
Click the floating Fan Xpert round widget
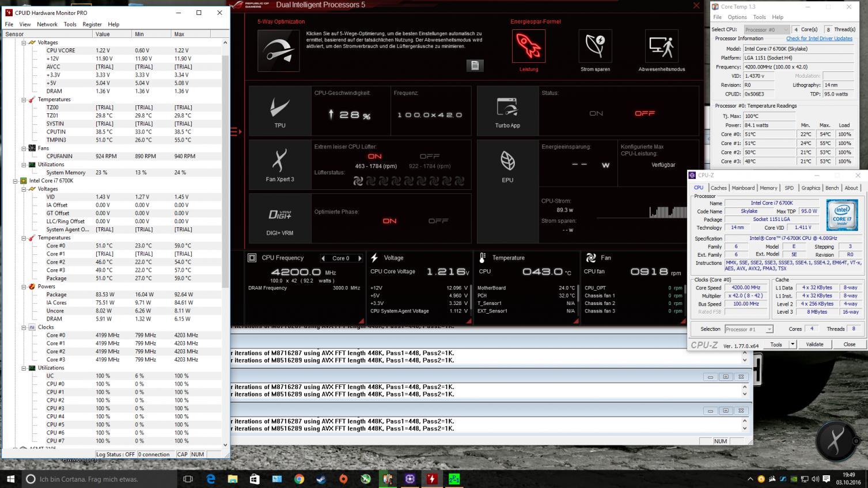pyautogui.click(x=835, y=441)
